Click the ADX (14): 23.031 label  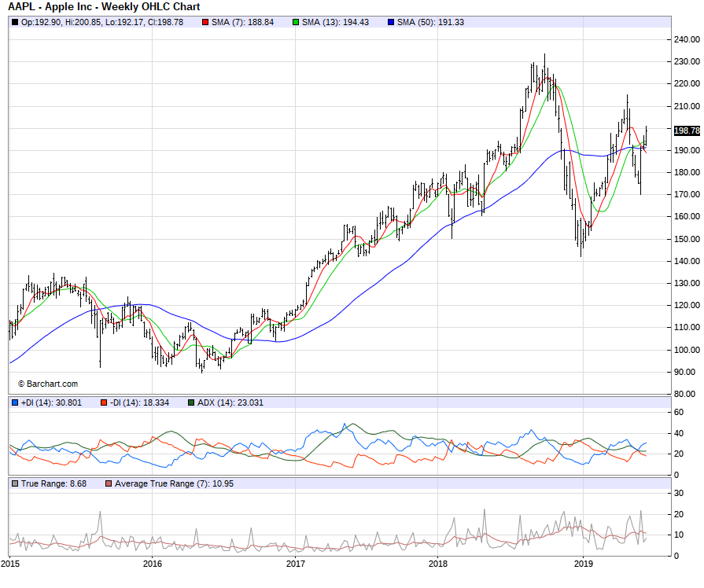point(230,402)
